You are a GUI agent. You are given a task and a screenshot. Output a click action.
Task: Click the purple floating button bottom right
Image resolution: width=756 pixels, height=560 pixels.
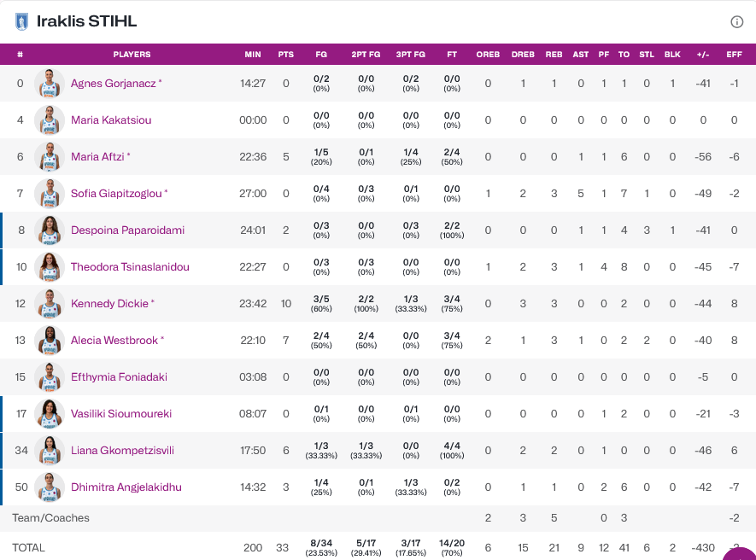[744, 553]
